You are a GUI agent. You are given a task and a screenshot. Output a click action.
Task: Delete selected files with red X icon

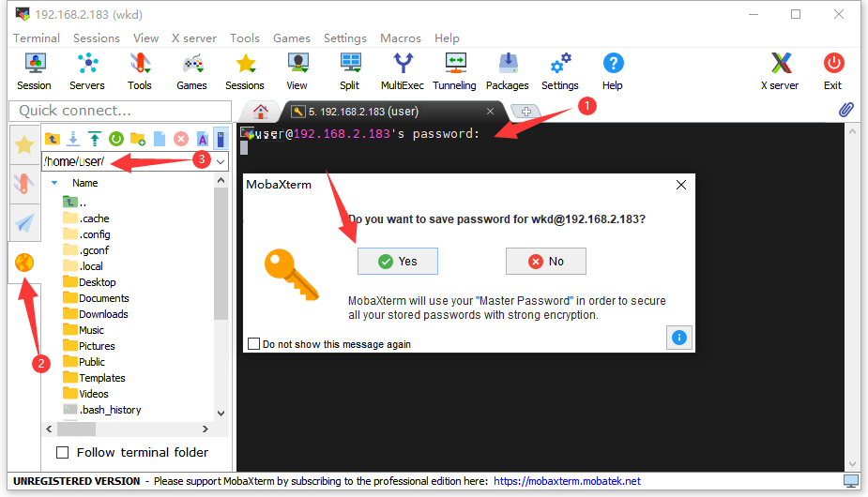tap(181, 139)
